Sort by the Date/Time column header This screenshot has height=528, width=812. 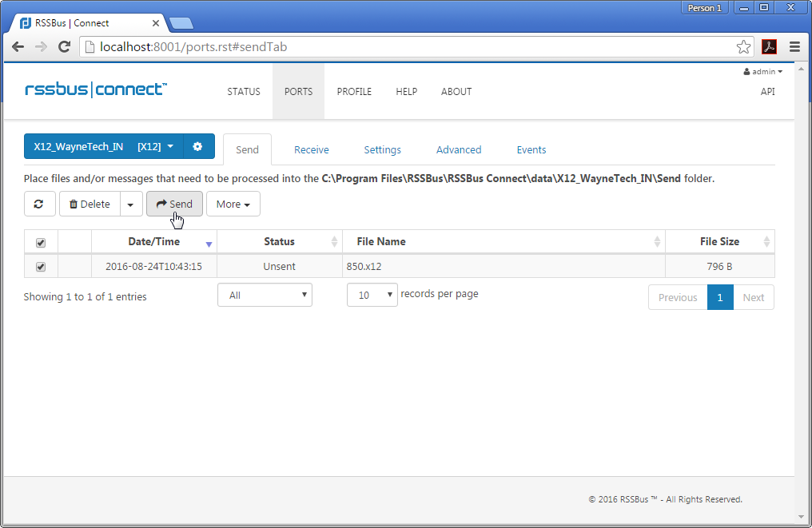click(x=154, y=242)
